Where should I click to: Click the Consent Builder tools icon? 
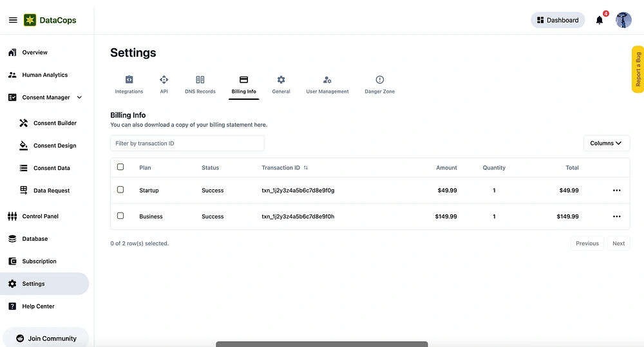point(23,123)
